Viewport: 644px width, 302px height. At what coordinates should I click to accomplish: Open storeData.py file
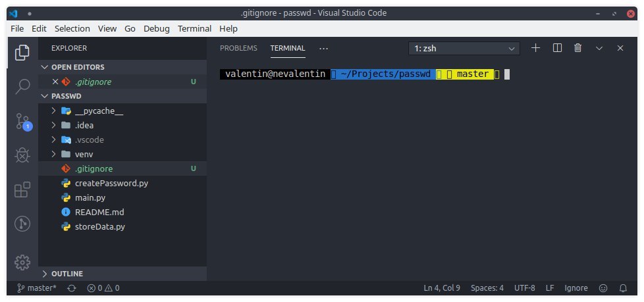click(x=122, y=226)
